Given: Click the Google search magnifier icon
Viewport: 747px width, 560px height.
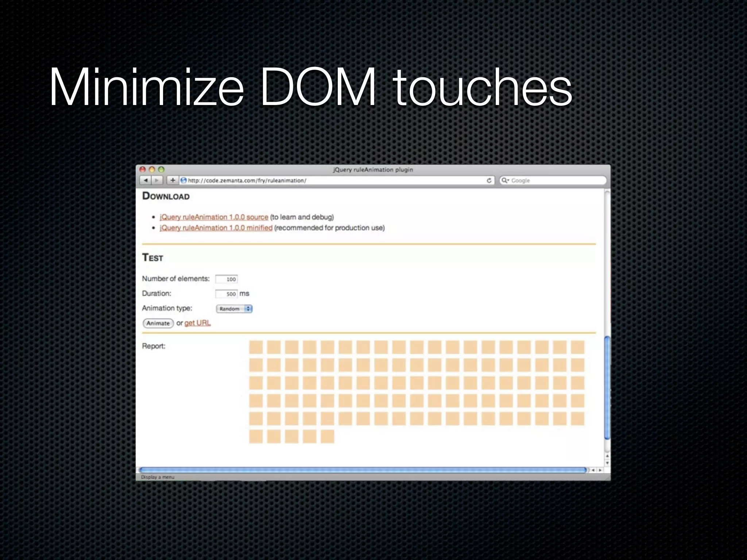Looking at the screenshot, I should click(505, 180).
